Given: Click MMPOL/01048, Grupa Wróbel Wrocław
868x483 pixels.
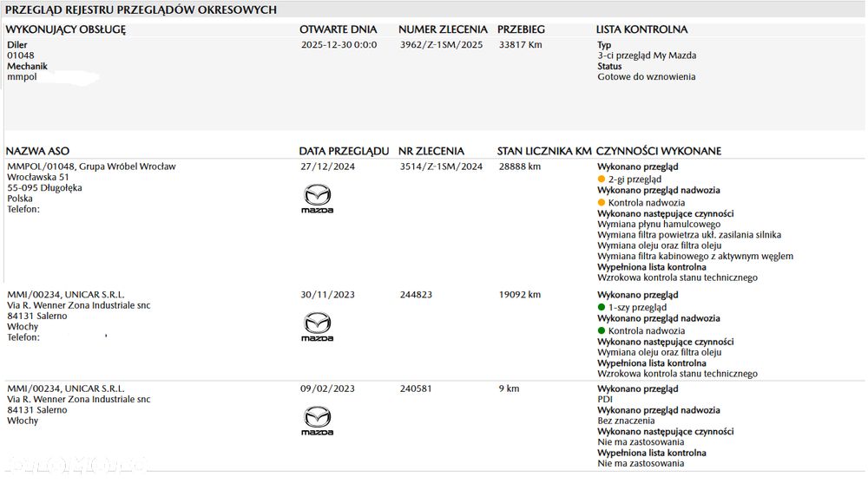Looking at the screenshot, I should pos(91,166).
